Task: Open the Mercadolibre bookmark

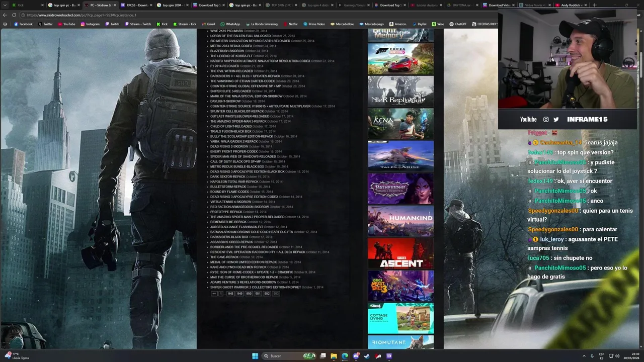Action: 342,24
